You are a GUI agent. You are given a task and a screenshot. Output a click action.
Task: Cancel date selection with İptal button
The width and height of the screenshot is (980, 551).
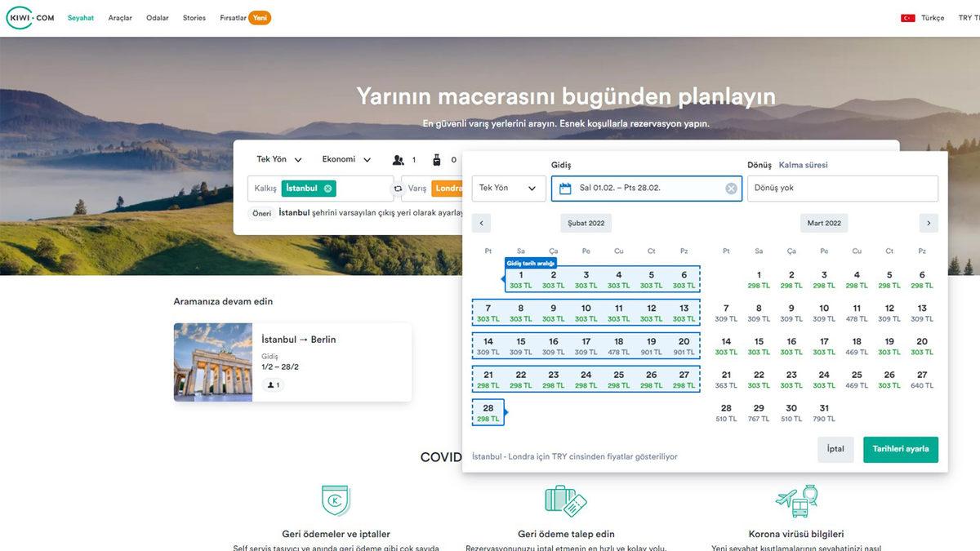coord(835,449)
